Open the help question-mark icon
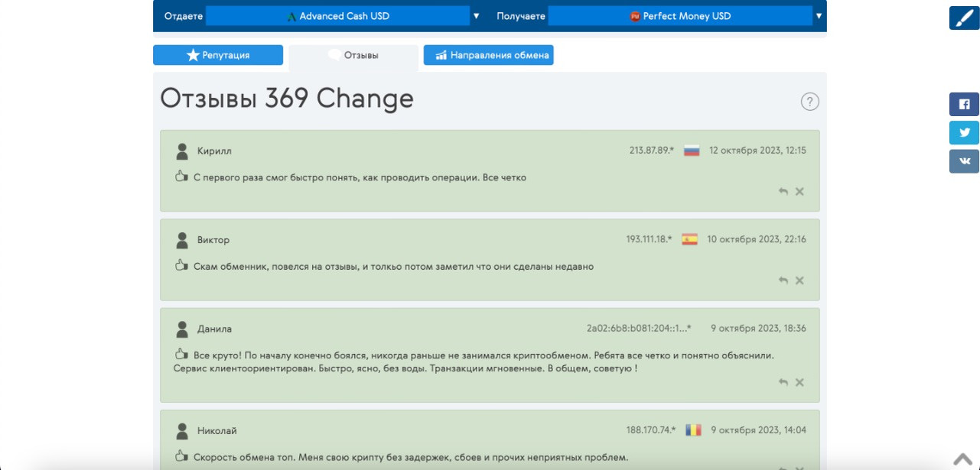The image size is (980, 470). coord(809,102)
